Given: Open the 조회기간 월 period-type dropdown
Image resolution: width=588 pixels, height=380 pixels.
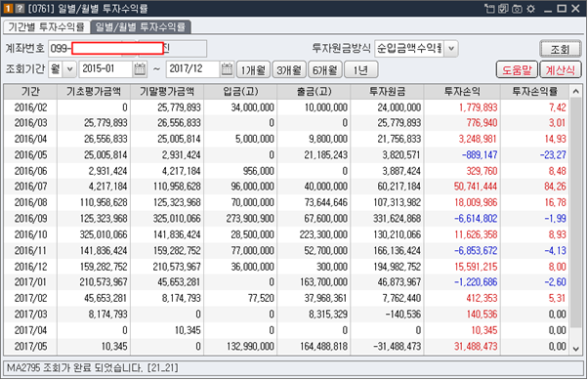Looking at the screenshot, I should click(x=69, y=69).
